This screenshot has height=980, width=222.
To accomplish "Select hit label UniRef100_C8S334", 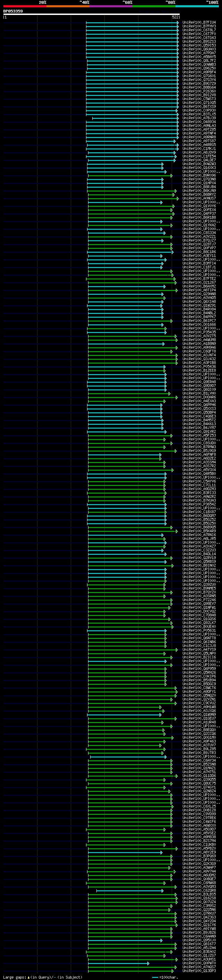I will point(199,233).
